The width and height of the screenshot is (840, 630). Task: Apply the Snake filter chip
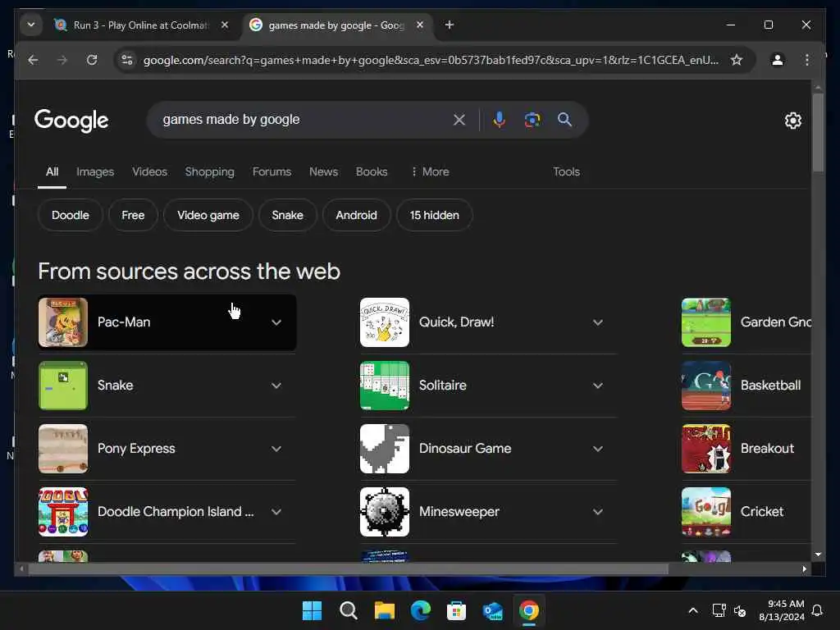tap(287, 216)
